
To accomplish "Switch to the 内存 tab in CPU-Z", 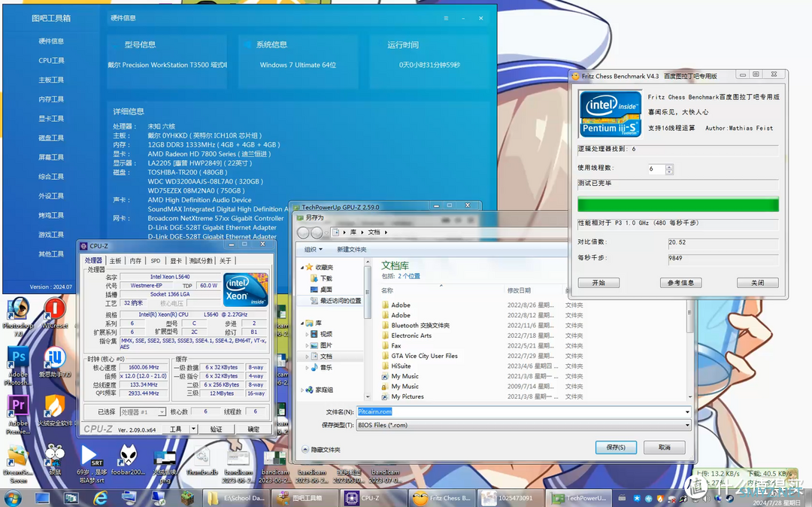I will [x=135, y=260].
